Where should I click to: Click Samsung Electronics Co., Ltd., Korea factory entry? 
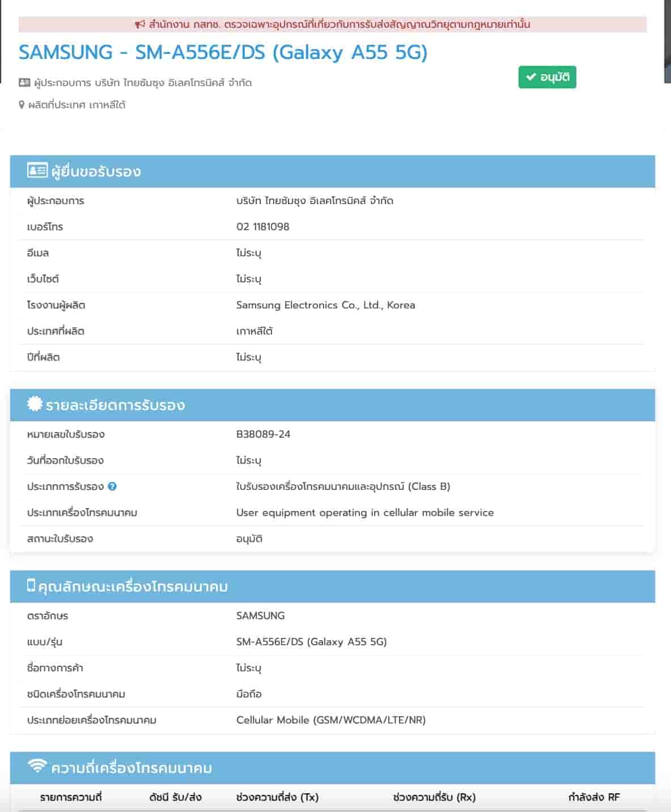pyautogui.click(x=325, y=305)
